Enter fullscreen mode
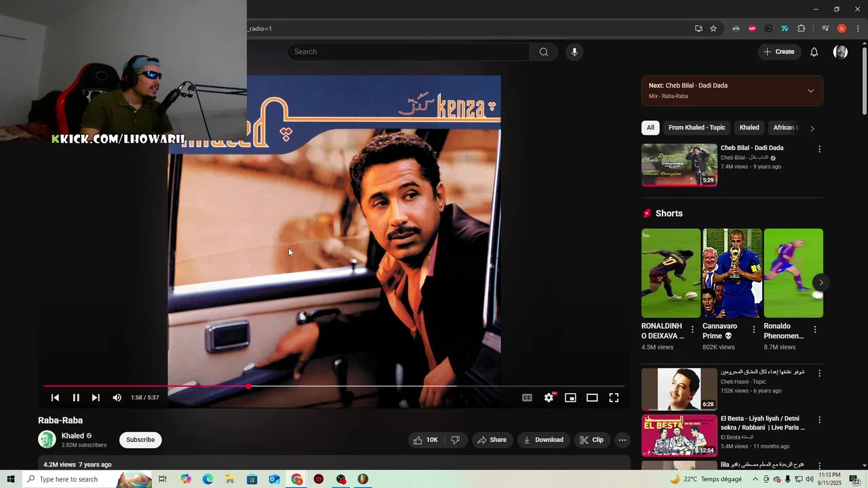 pyautogui.click(x=614, y=398)
